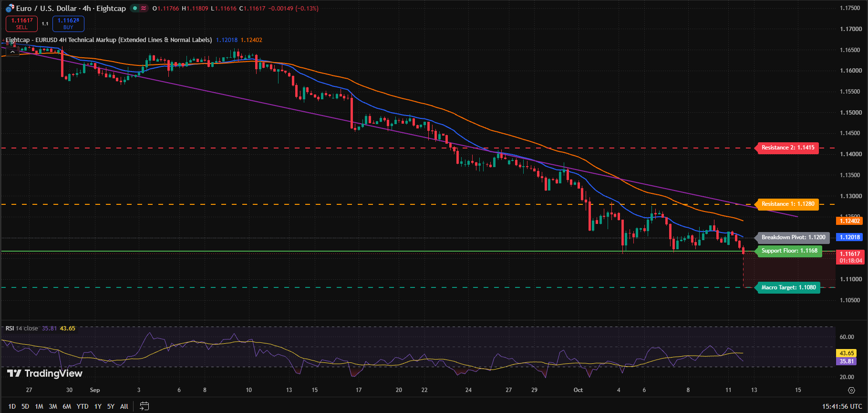Collapse the indicator legend with the chevron
Viewport: 868px width, 413px height.
click(x=12, y=52)
